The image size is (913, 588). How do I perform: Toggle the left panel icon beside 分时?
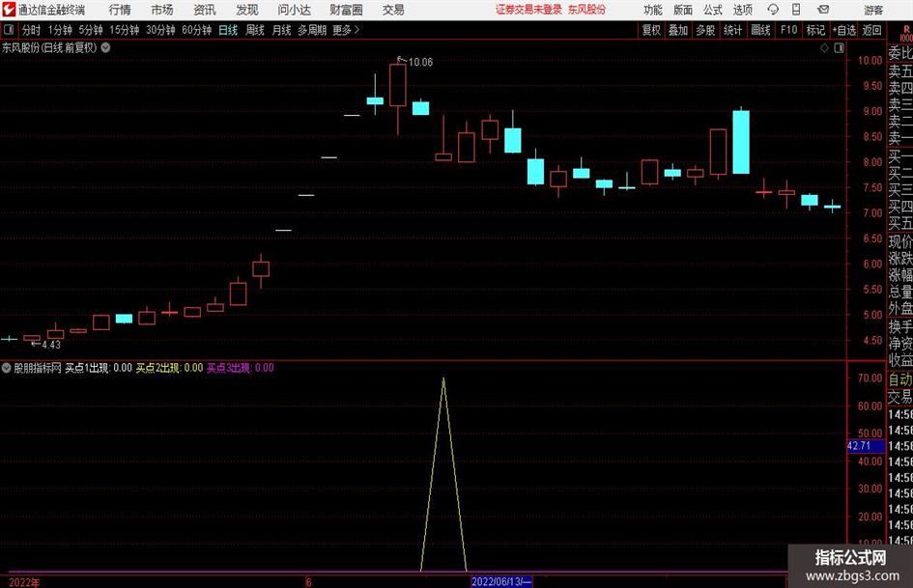[x=9, y=30]
